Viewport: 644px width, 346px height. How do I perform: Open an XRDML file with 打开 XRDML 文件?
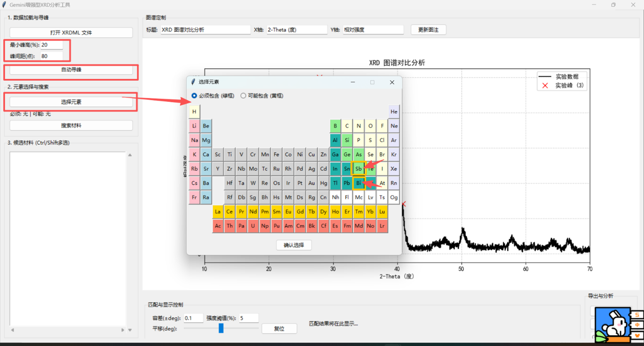click(x=71, y=32)
